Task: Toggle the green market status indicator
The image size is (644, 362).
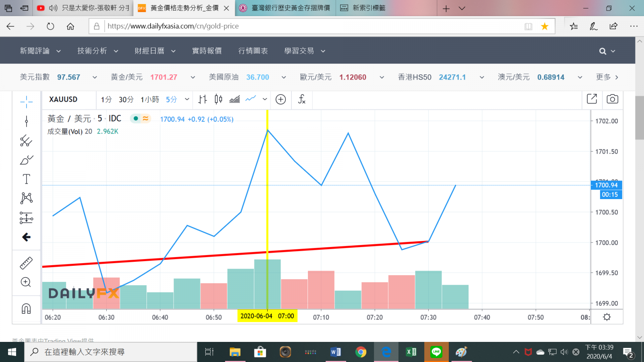Action: [x=136, y=119]
